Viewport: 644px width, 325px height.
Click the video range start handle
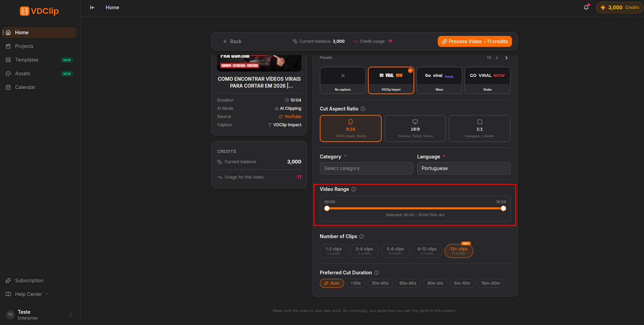pyautogui.click(x=327, y=208)
